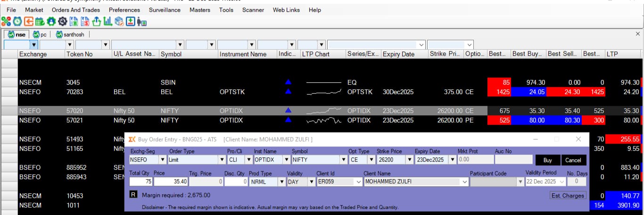
Task: Click the Expiry Date column header
Action: [405, 54]
